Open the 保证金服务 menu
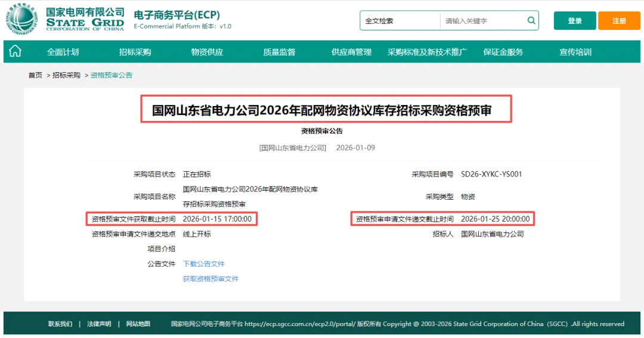This screenshot has width=644, height=338. (x=503, y=52)
